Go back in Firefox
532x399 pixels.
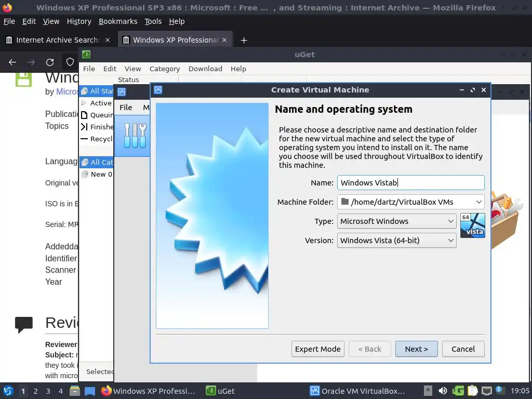(x=12, y=62)
